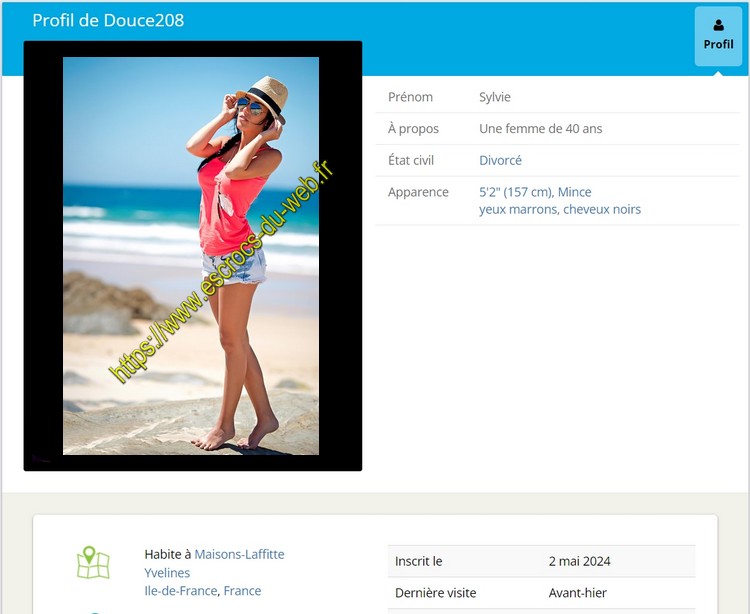Select the 5'2" (157 cm) height link
Screen dimensions: 750x614
click(516, 192)
